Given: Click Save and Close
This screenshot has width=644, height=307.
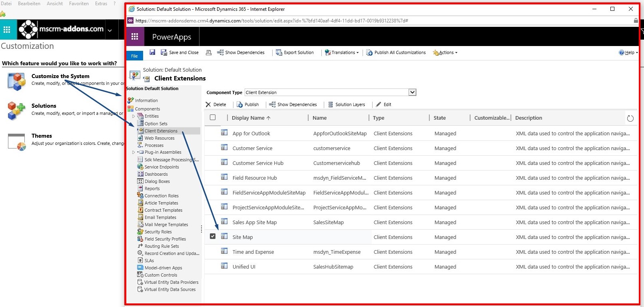Looking at the screenshot, I should pos(179,52).
